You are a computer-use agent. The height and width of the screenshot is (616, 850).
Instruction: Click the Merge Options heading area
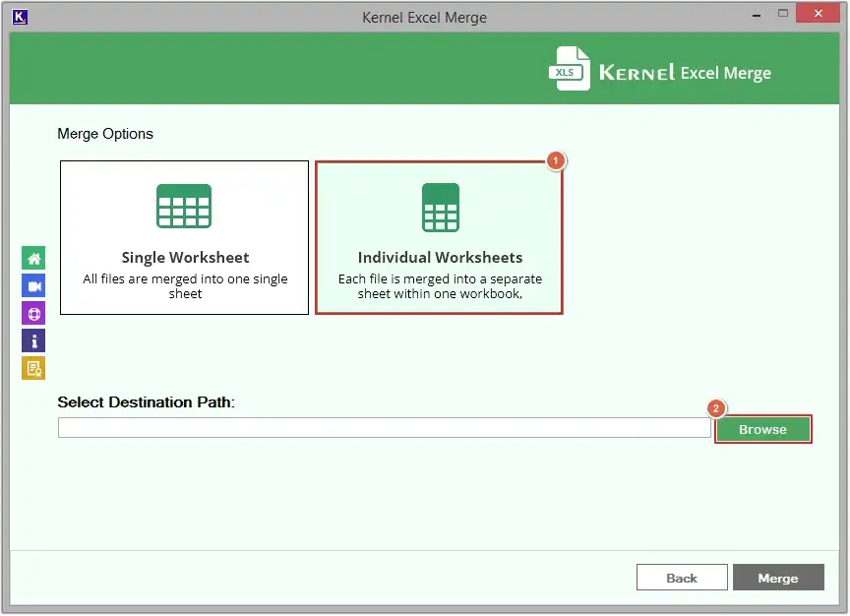tap(105, 134)
